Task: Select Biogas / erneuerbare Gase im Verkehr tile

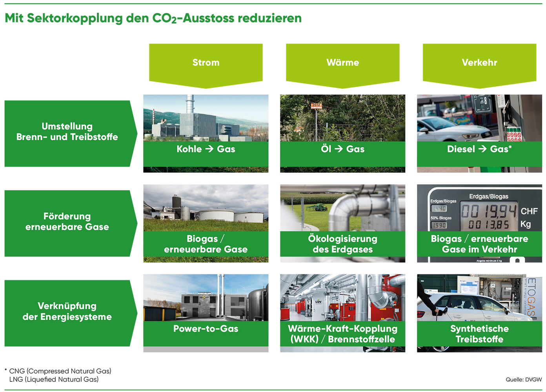Action: point(479,244)
